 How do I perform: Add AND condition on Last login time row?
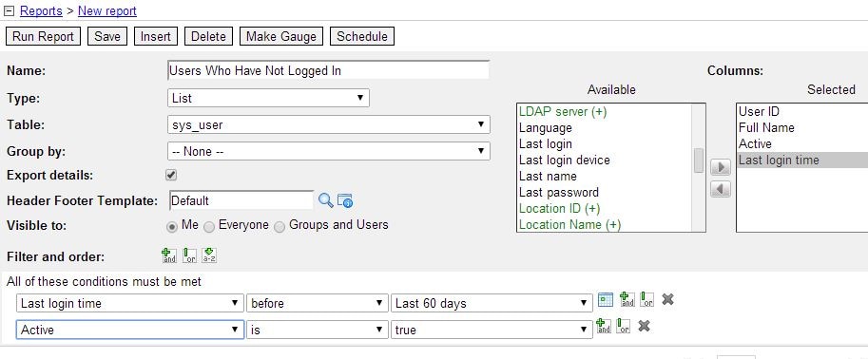tap(627, 299)
